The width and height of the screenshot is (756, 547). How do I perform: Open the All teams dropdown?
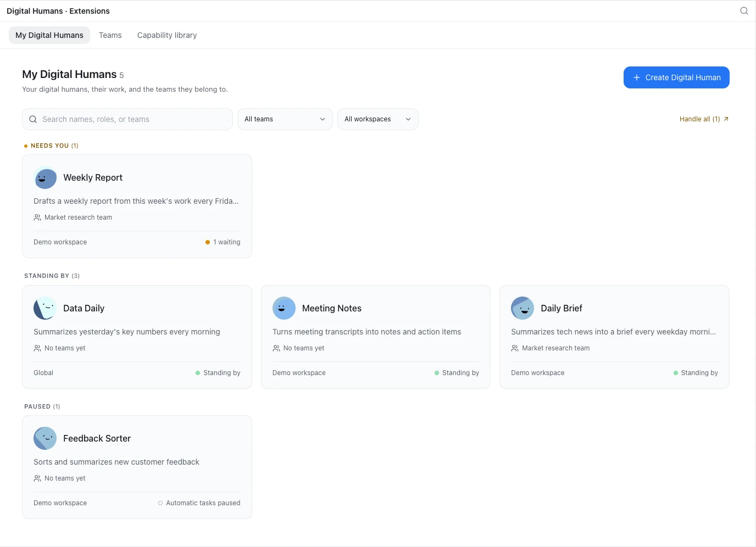285,119
